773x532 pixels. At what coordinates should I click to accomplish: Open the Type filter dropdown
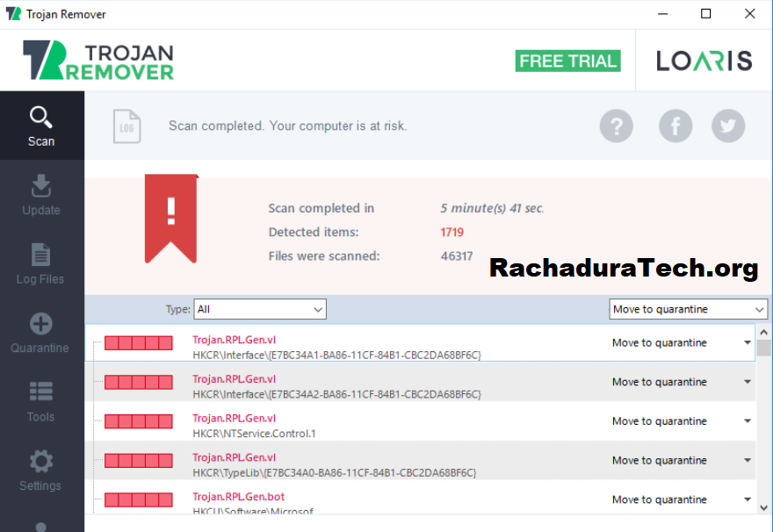(x=260, y=309)
